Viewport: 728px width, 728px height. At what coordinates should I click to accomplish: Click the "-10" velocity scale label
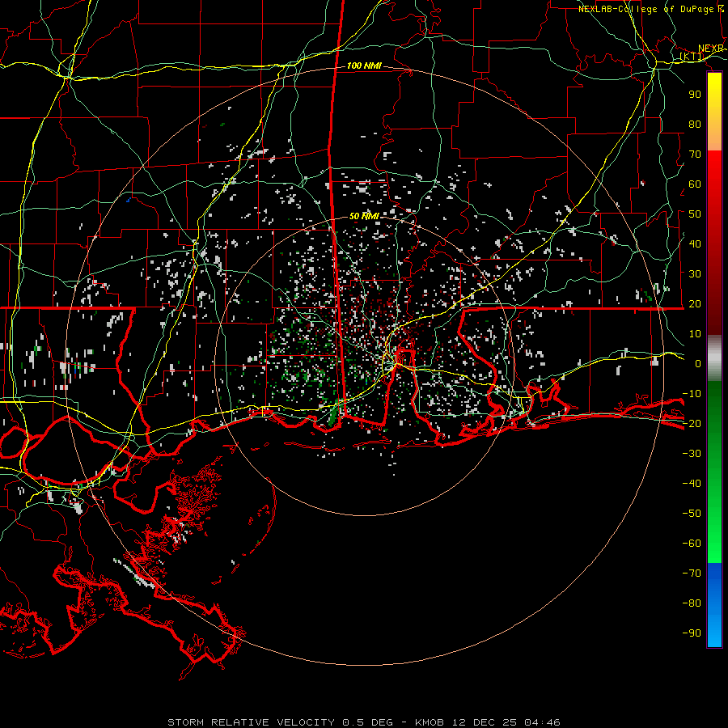pos(692,394)
